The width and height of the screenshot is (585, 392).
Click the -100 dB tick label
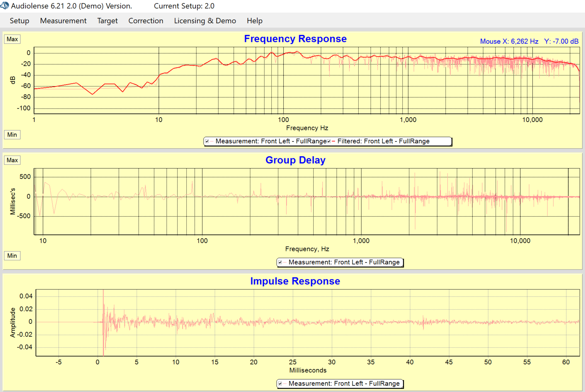coord(24,108)
